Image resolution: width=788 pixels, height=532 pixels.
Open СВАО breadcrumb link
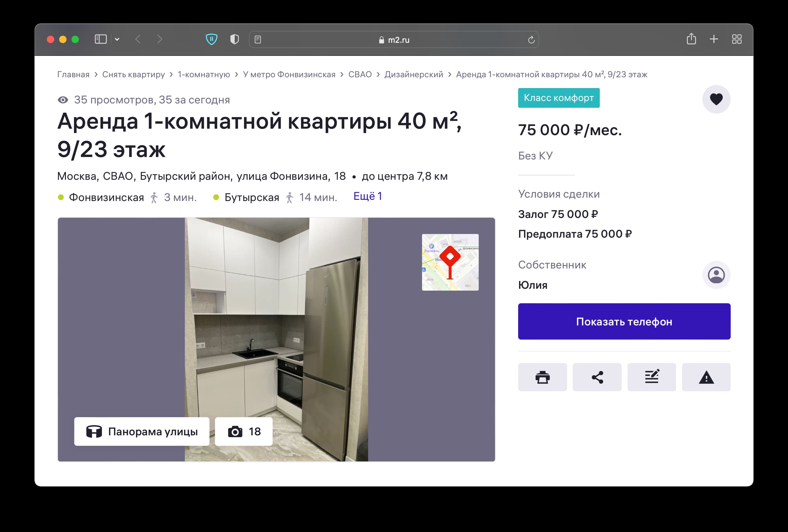pyautogui.click(x=360, y=75)
